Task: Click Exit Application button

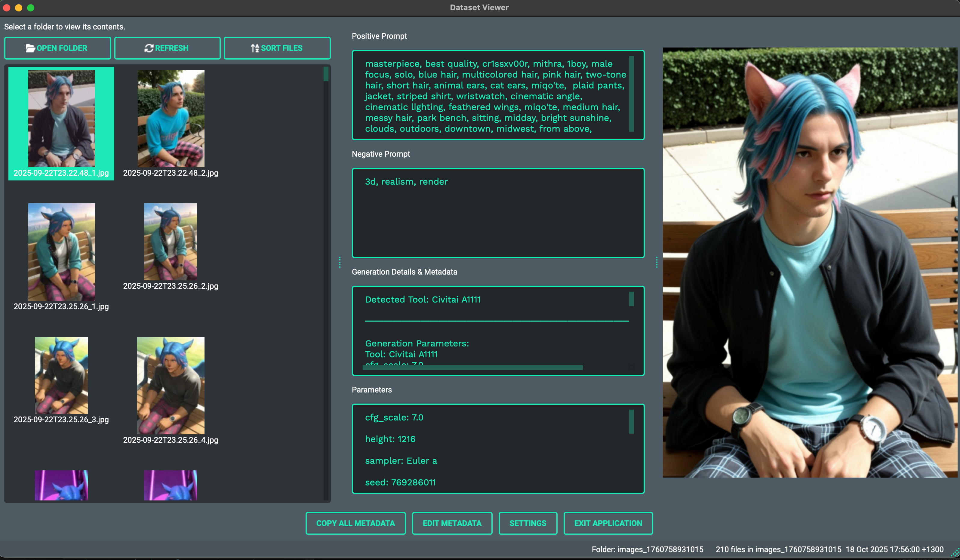Action: click(608, 523)
